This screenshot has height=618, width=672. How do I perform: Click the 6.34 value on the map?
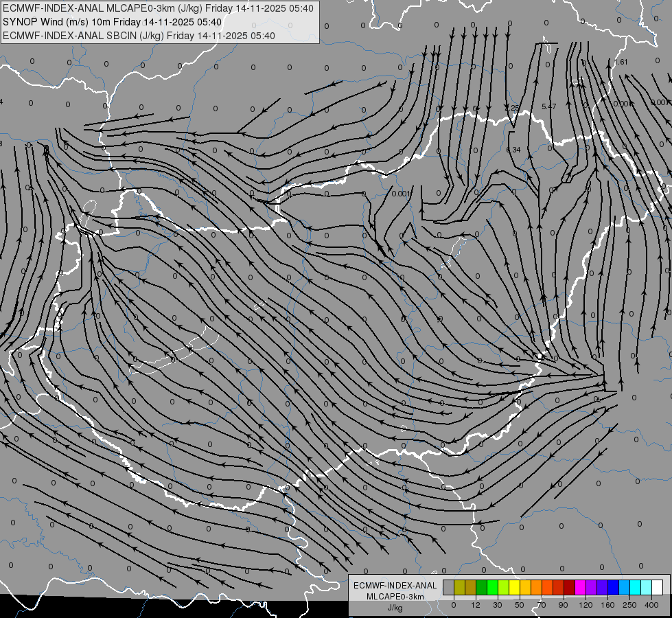click(x=513, y=150)
